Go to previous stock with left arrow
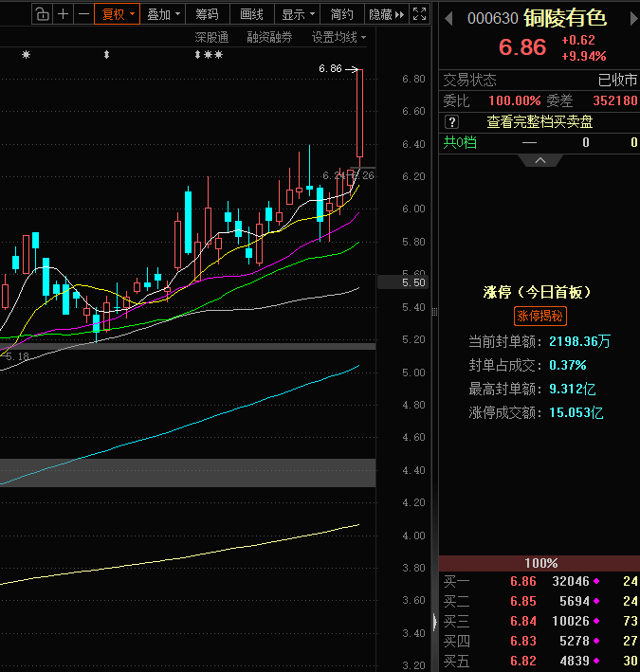640x672 pixels. 448,20
